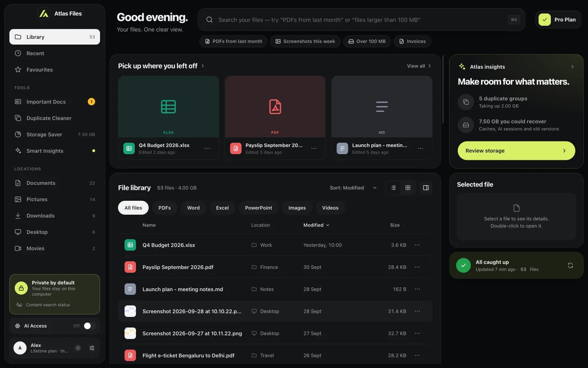Go to the Documents location

coord(55,183)
